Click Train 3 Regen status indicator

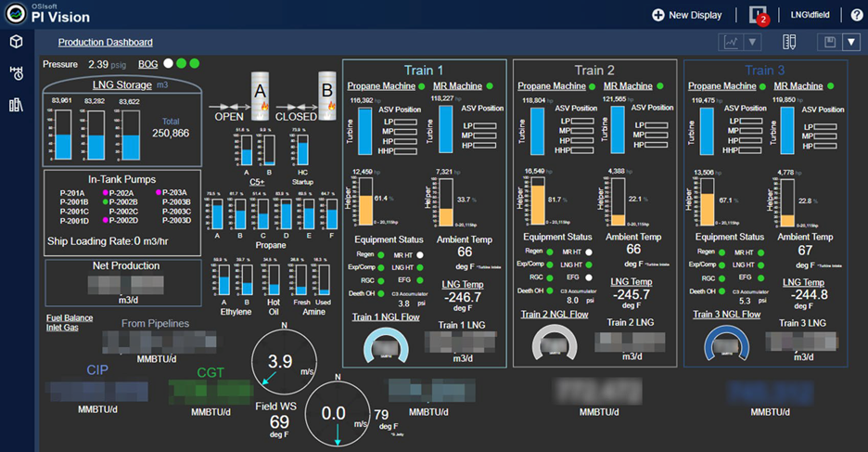[721, 252]
